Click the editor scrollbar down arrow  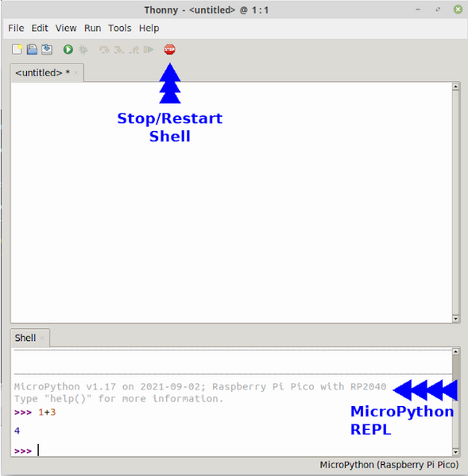(x=455, y=319)
